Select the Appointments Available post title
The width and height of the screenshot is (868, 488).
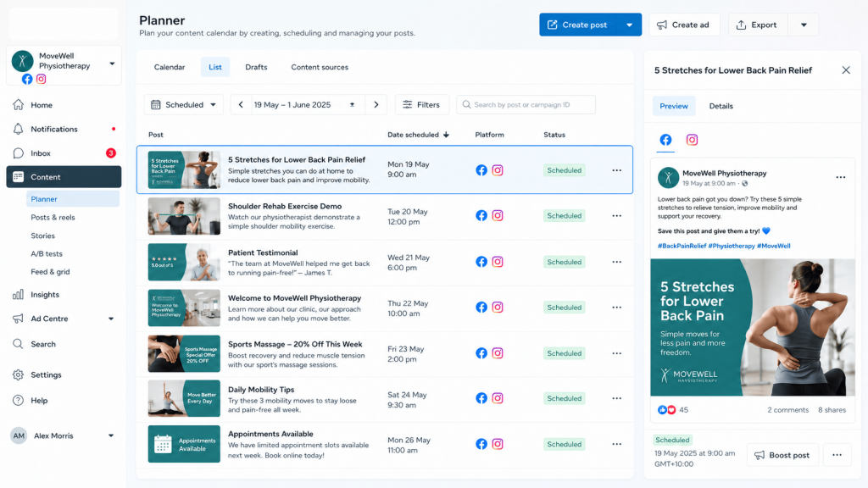tap(270, 434)
